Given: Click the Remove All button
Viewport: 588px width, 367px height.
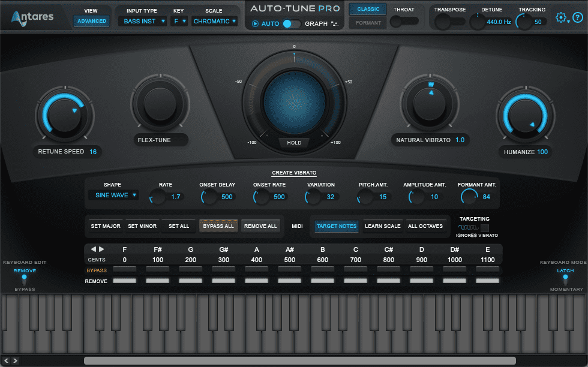Looking at the screenshot, I should (260, 226).
